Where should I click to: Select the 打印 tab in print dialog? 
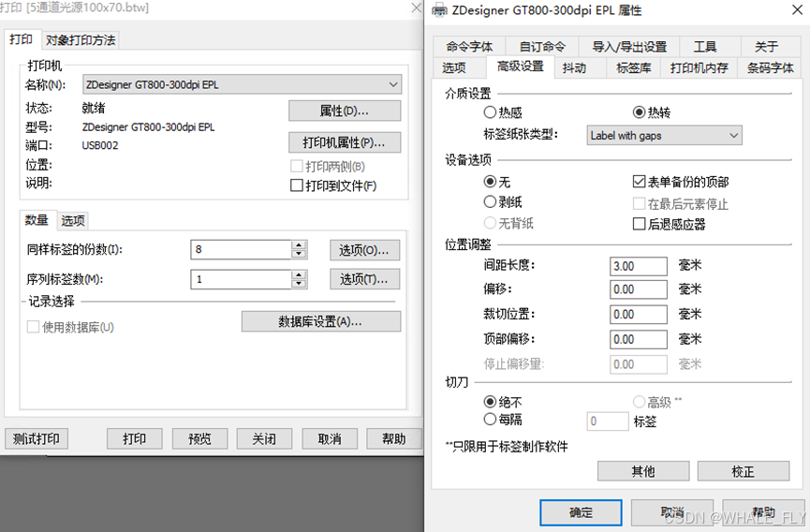point(22,39)
